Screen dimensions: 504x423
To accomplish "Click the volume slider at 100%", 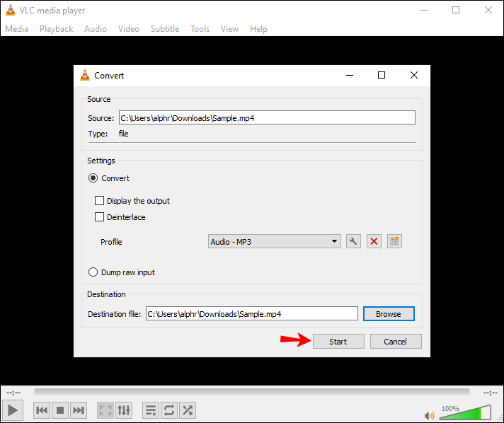I will [465, 412].
